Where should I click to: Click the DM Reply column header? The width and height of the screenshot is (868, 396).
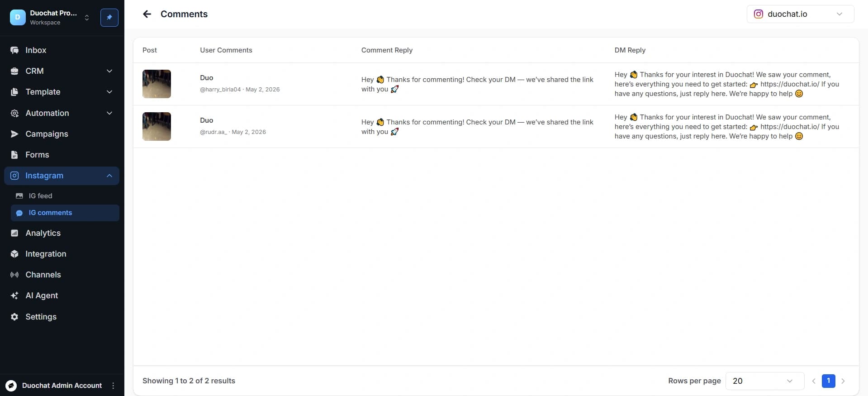tap(630, 50)
